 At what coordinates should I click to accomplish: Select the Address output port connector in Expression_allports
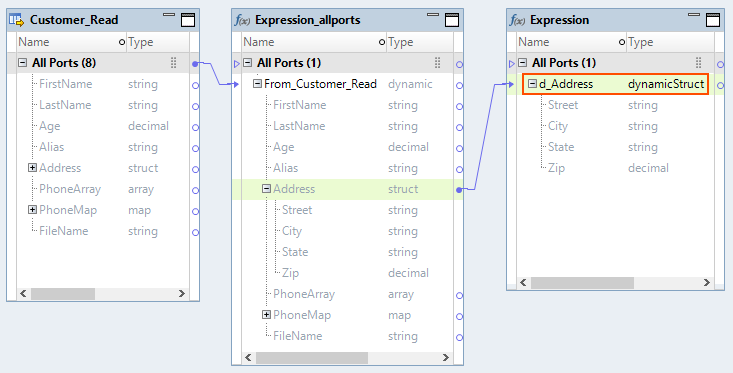coord(459,190)
